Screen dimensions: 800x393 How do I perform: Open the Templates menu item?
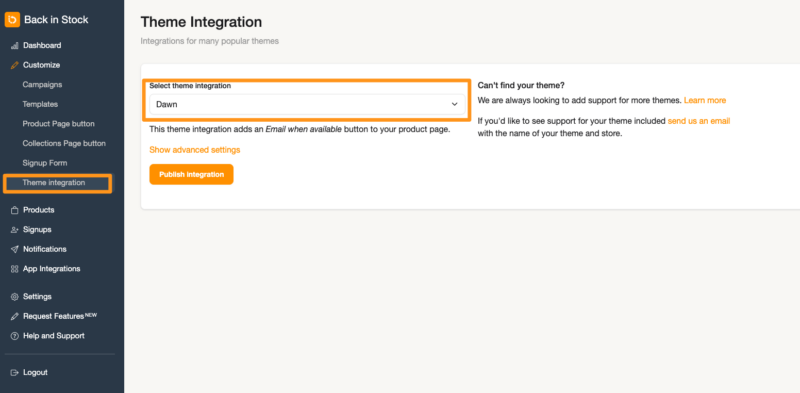click(x=40, y=104)
